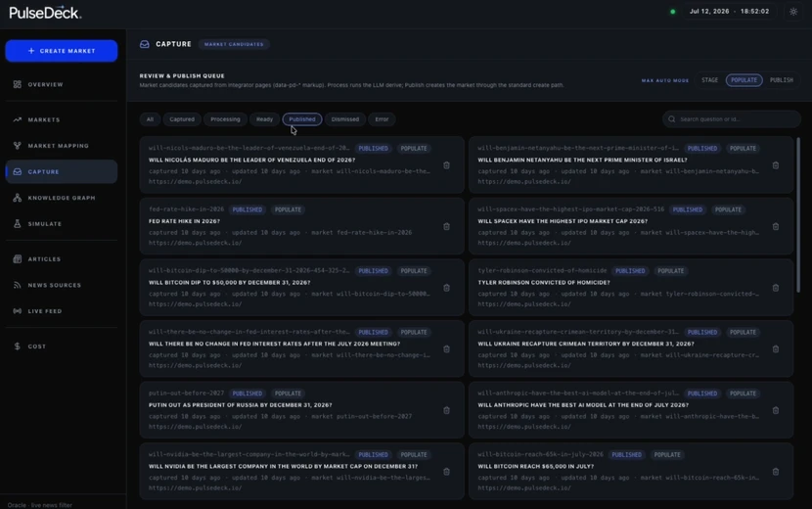Delete the SpaceX highest IPO candidate
The width and height of the screenshot is (812, 509).
coord(776,226)
